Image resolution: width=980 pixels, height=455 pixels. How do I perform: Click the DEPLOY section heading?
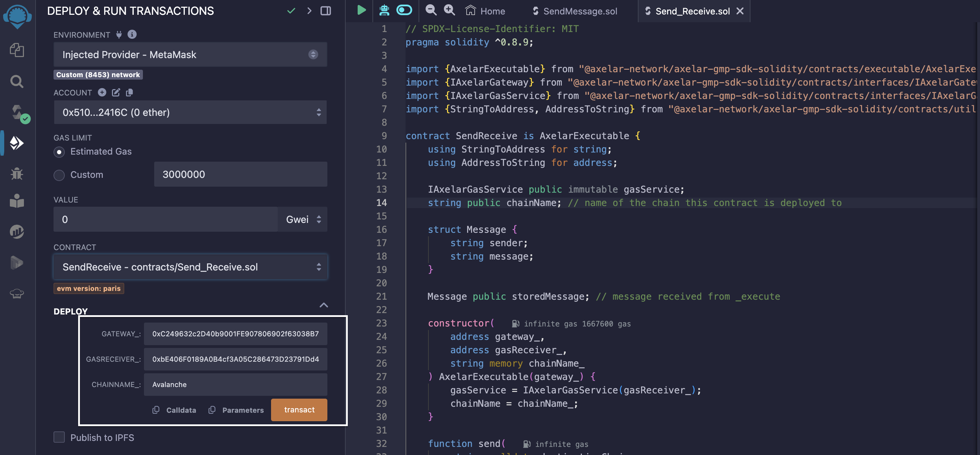(x=71, y=311)
